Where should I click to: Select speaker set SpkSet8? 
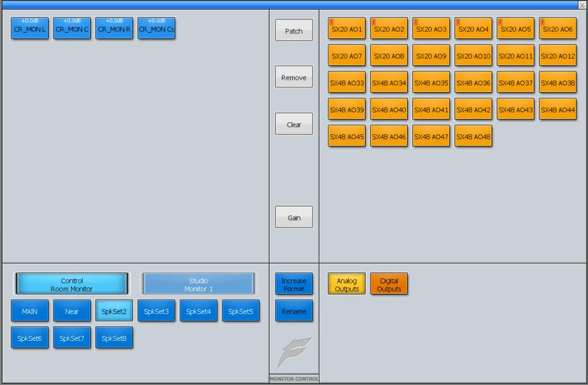(x=114, y=338)
